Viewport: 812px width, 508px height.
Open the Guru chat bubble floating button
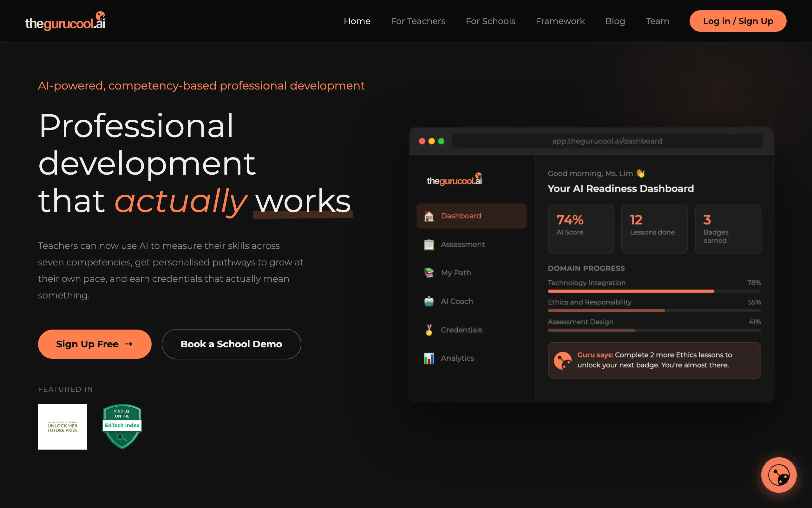pyautogui.click(x=778, y=475)
